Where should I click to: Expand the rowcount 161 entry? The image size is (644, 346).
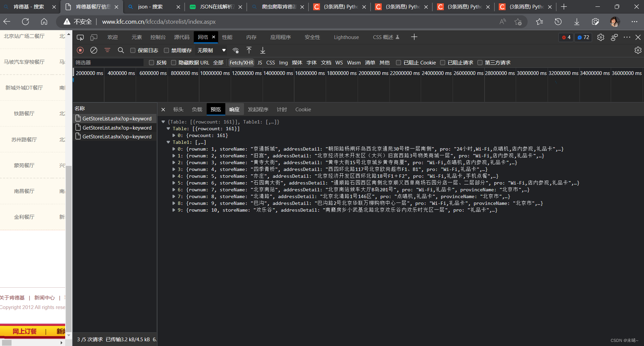pos(174,135)
